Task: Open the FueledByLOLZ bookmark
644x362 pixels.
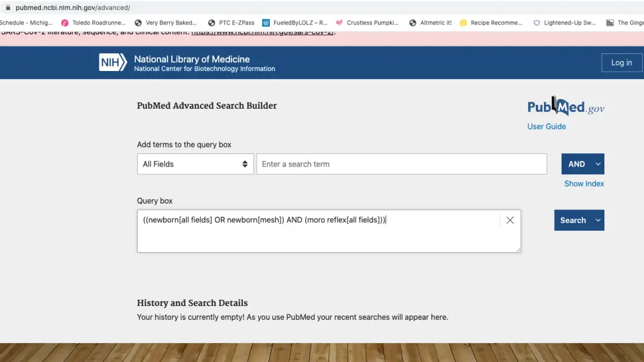Action: tap(295, 23)
